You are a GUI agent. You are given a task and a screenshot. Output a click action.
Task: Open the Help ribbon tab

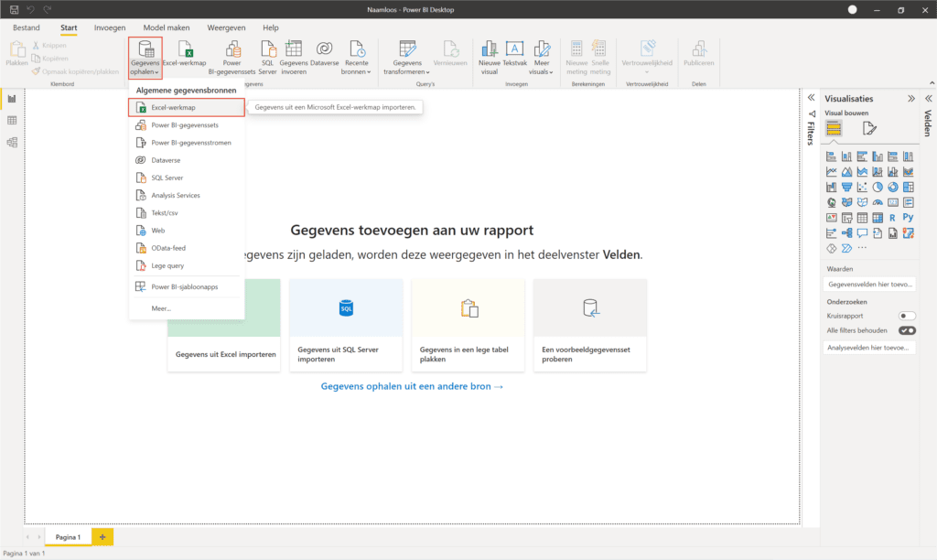click(x=271, y=27)
